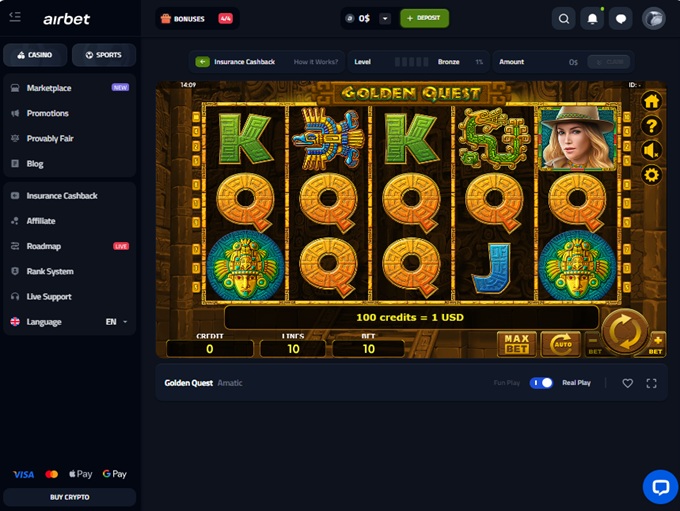This screenshot has height=511, width=680.
Task: Open the search magnifier icon
Action: [x=563, y=19]
